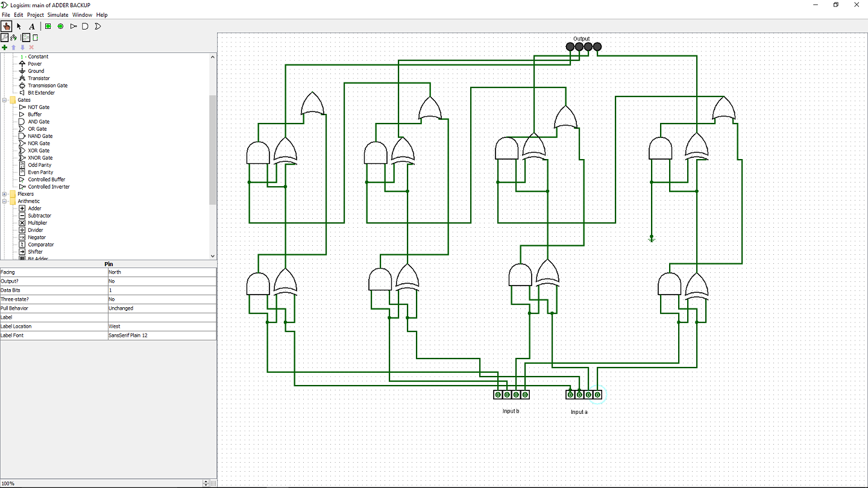Select Comparator under Arithmetic
This screenshot has height=488, width=868.
[41, 245]
